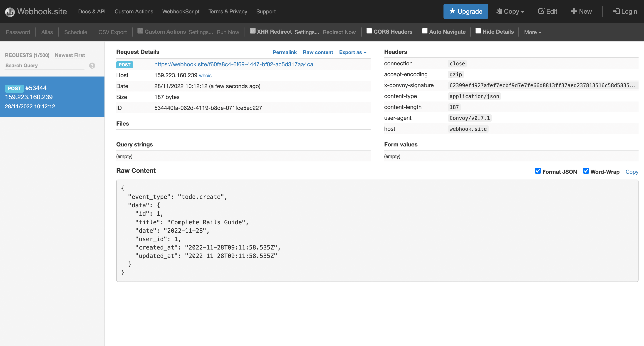The height and width of the screenshot is (346, 644).
Task: Click the Edit icon in top navbar
Action: point(547,12)
